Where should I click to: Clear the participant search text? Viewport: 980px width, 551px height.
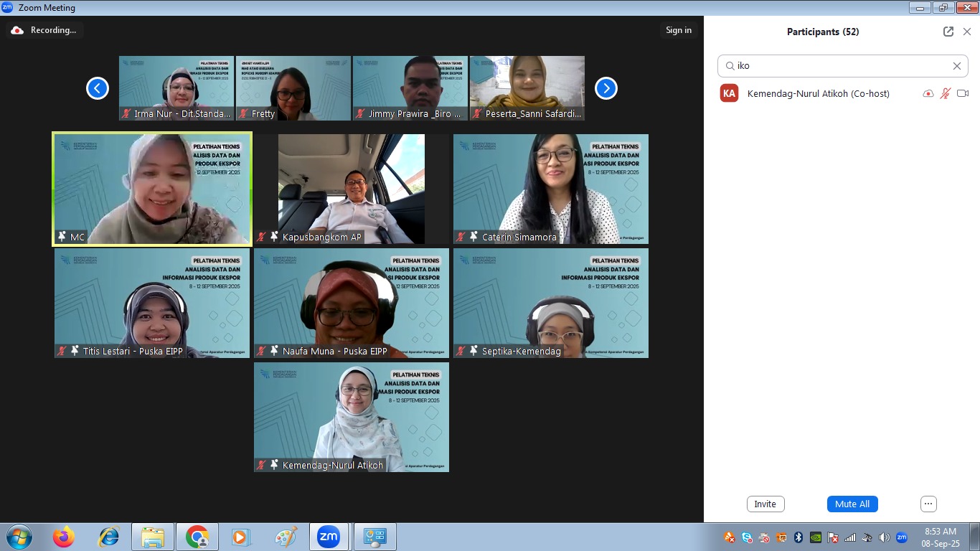pyautogui.click(x=956, y=66)
